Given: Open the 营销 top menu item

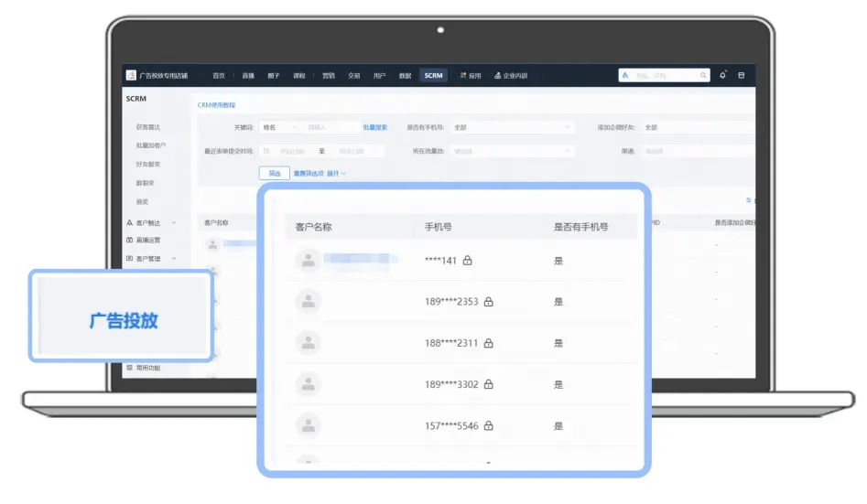Looking at the screenshot, I should [x=329, y=76].
